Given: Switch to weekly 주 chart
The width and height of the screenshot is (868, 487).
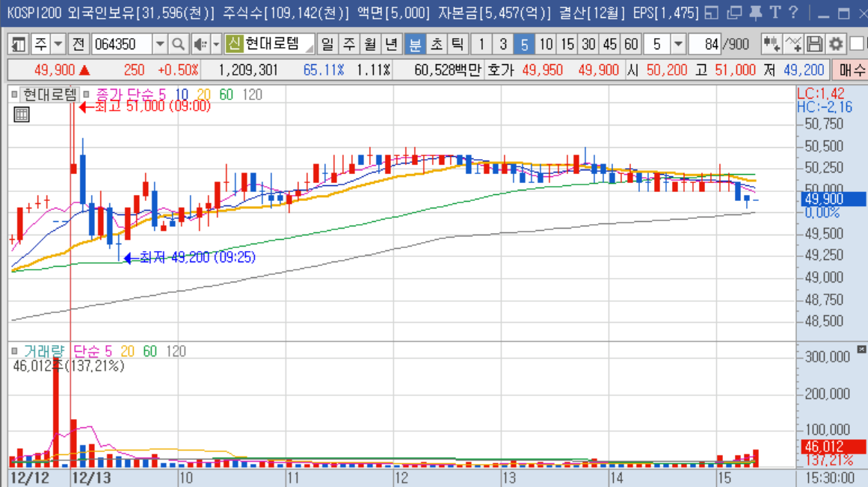Looking at the screenshot, I should pyautogui.click(x=348, y=44).
